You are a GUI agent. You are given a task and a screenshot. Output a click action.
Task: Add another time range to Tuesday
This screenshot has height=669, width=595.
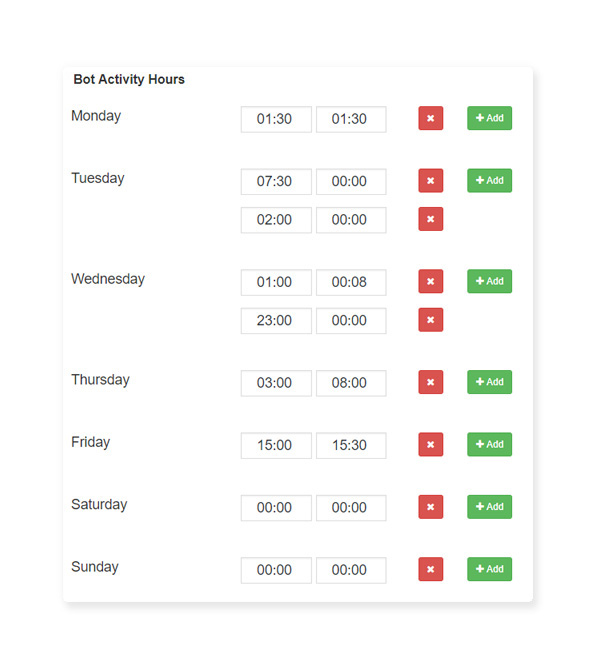point(489,180)
